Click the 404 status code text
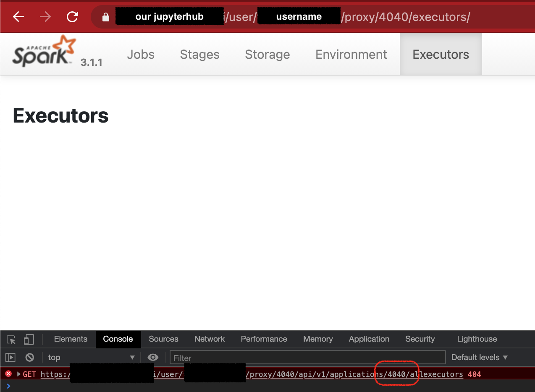This screenshot has height=392, width=535. [x=474, y=374]
